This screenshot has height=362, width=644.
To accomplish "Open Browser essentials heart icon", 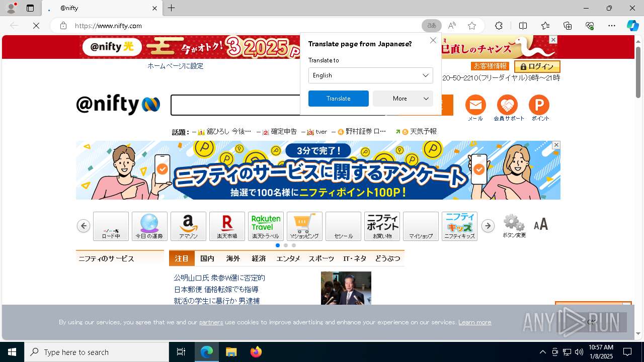I will tap(590, 26).
